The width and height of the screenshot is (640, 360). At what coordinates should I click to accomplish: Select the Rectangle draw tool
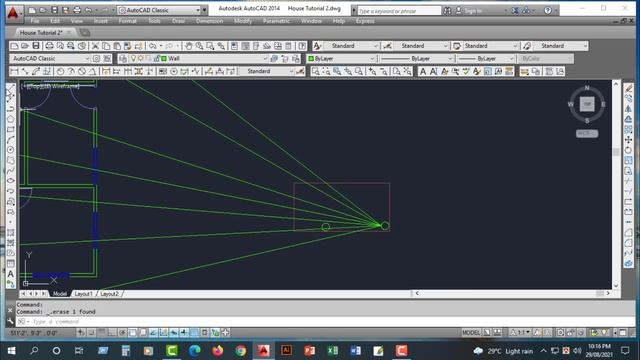11,129
